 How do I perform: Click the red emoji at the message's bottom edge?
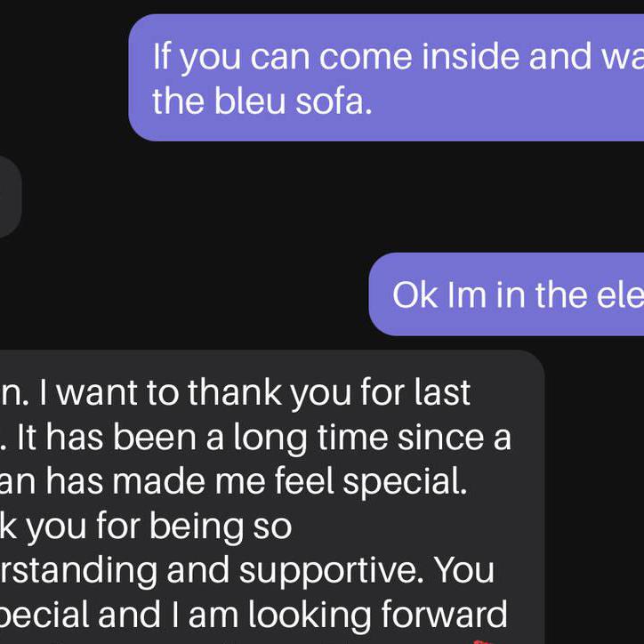481,640
